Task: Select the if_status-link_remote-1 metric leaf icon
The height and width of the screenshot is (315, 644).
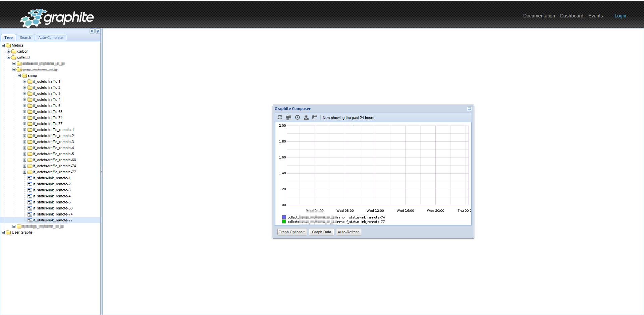Action: pos(30,178)
